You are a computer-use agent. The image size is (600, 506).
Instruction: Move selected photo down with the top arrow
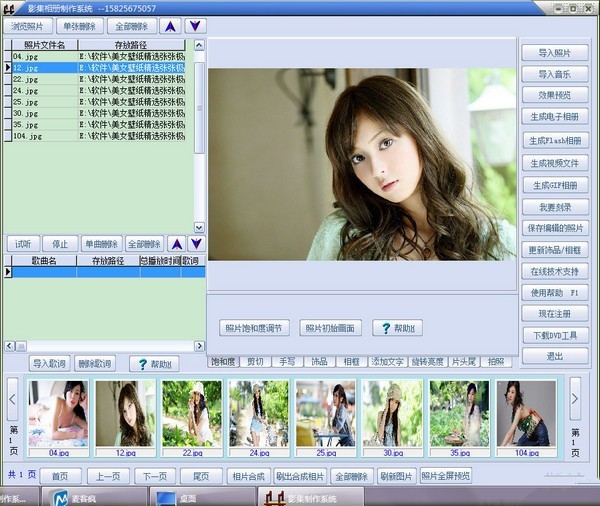[195, 26]
